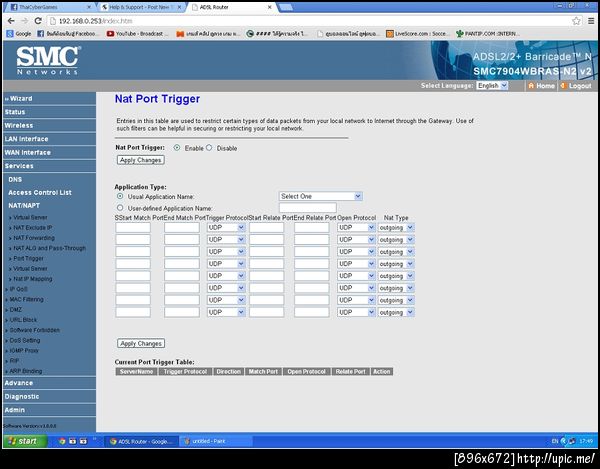
Task: Open the Google bookmark
Action: click(19, 34)
